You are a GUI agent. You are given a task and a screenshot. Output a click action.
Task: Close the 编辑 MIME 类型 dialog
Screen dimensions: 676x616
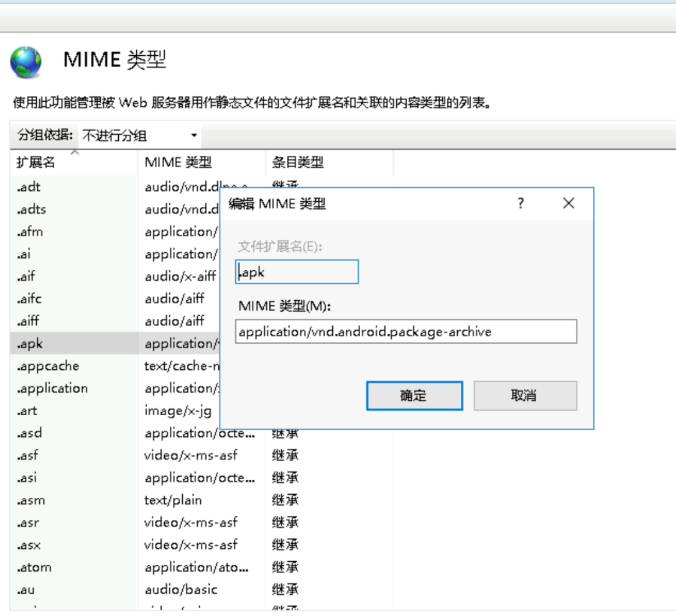coord(568,204)
